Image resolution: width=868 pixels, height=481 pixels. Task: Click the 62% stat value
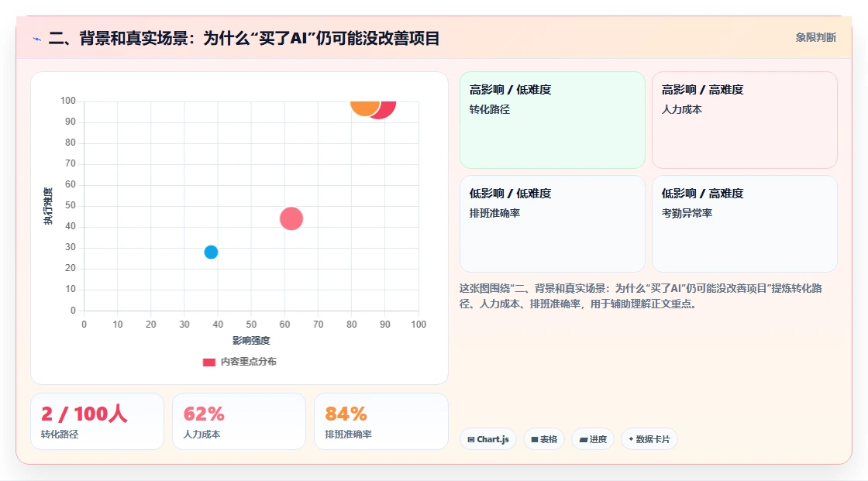point(204,414)
